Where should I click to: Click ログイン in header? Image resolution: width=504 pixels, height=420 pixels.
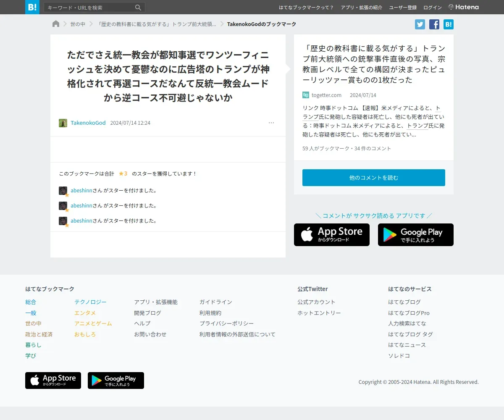pos(433,8)
